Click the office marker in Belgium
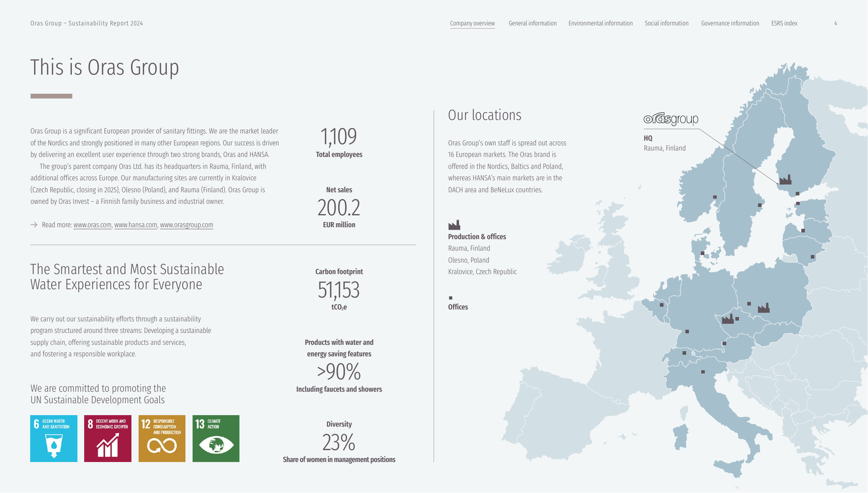This screenshot has height=493, width=868. click(x=662, y=305)
